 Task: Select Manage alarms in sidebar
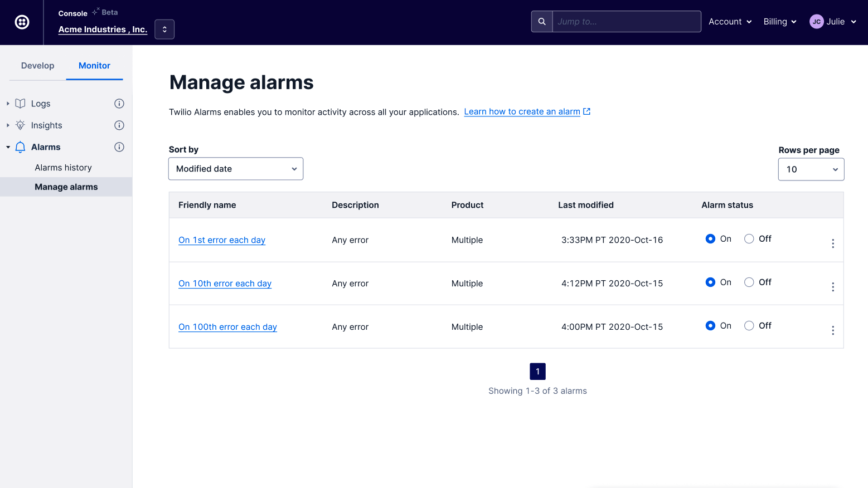click(66, 187)
